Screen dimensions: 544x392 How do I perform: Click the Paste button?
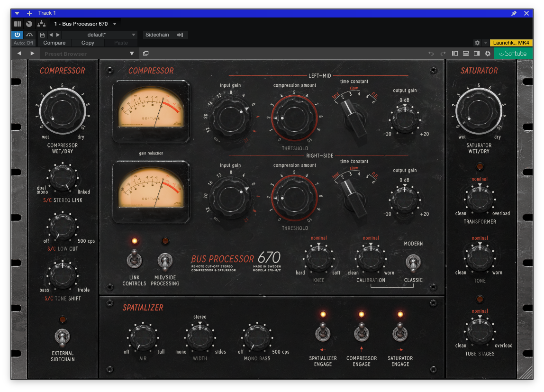121,43
